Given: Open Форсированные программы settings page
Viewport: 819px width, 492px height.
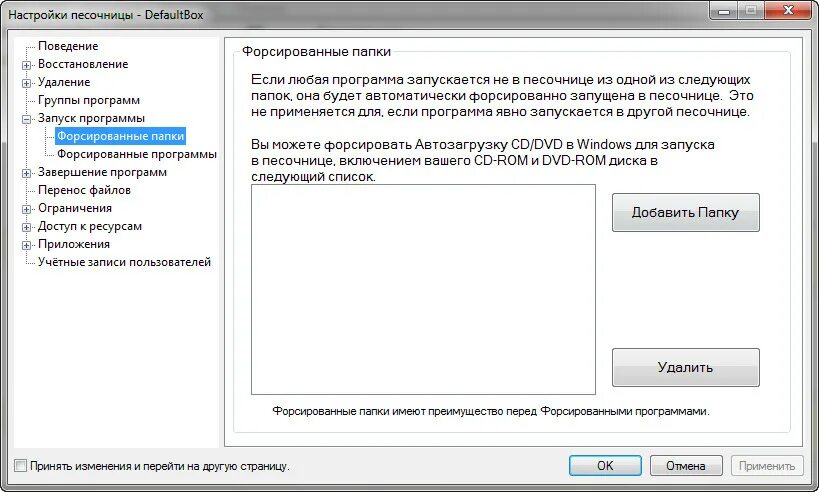Looking at the screenshot, I should 137,154.
